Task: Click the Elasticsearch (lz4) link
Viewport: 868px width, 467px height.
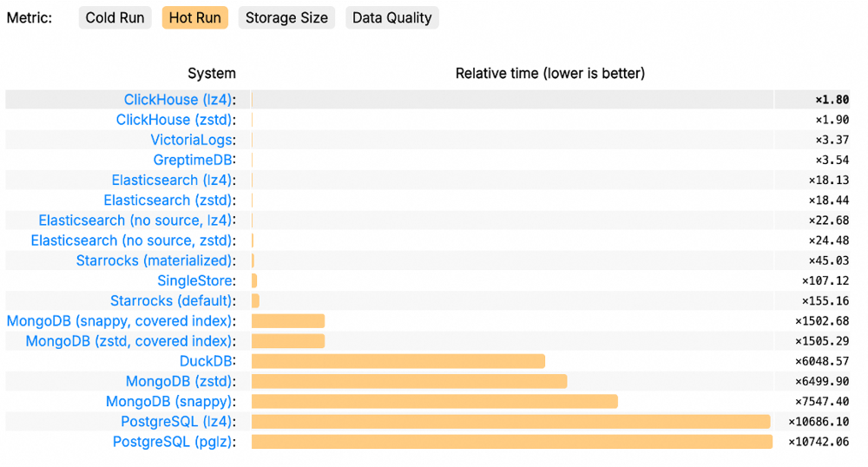Action: coord(172,180)
